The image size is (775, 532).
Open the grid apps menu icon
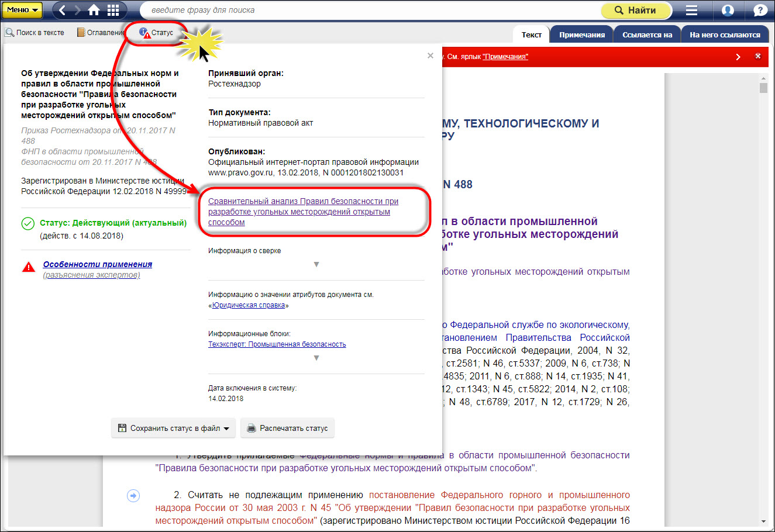coord(113,10)
